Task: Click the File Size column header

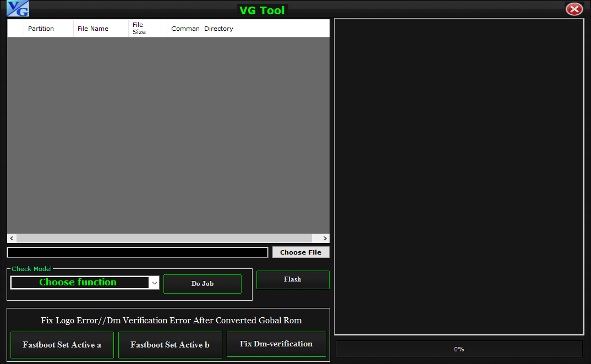Action: (x=140, y=28)
